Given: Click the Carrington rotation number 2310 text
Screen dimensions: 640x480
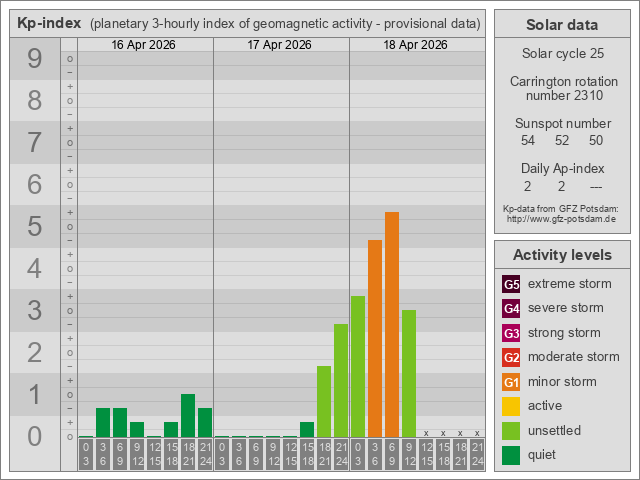Looking at the screenshot, I should coord(562,88).
